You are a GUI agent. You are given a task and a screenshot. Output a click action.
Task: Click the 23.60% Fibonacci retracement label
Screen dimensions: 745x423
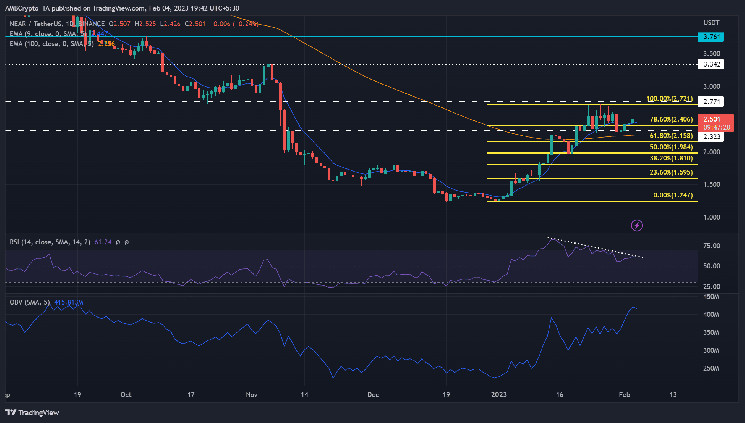667,172
